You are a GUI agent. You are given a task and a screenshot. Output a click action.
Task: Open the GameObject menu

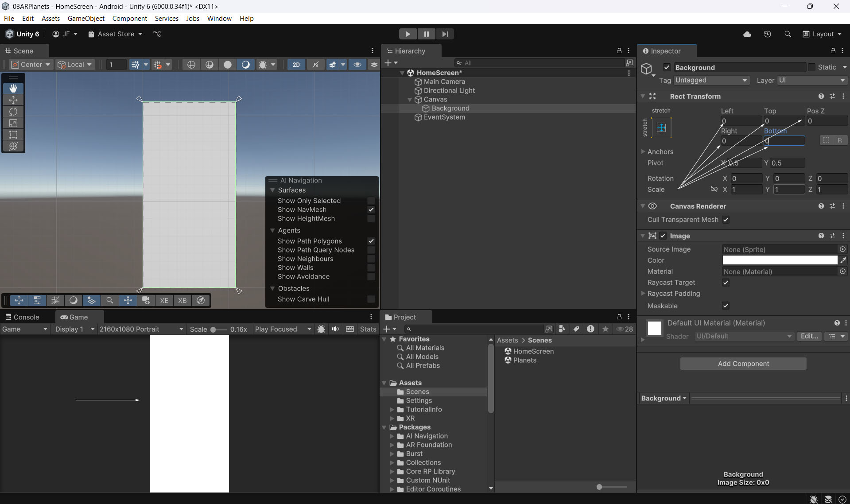86,18
